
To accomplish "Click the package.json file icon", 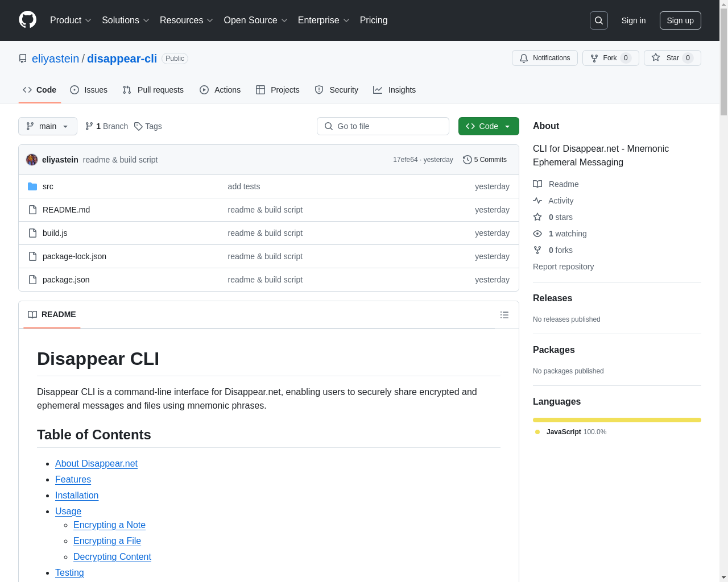I will point(32,280).
